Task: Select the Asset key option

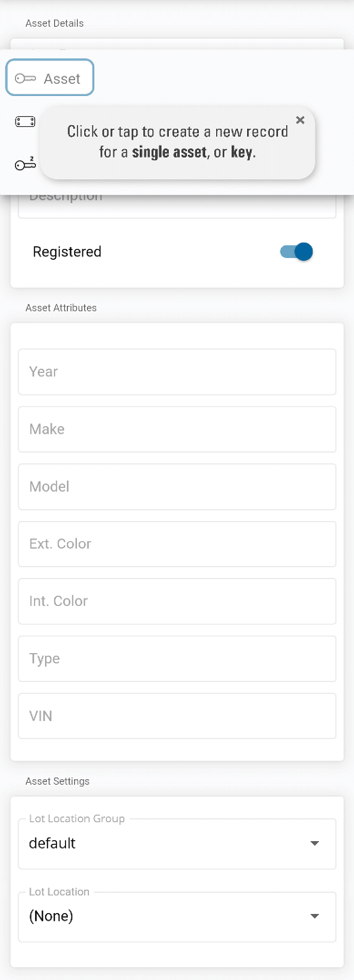Action: pos(50,78)
